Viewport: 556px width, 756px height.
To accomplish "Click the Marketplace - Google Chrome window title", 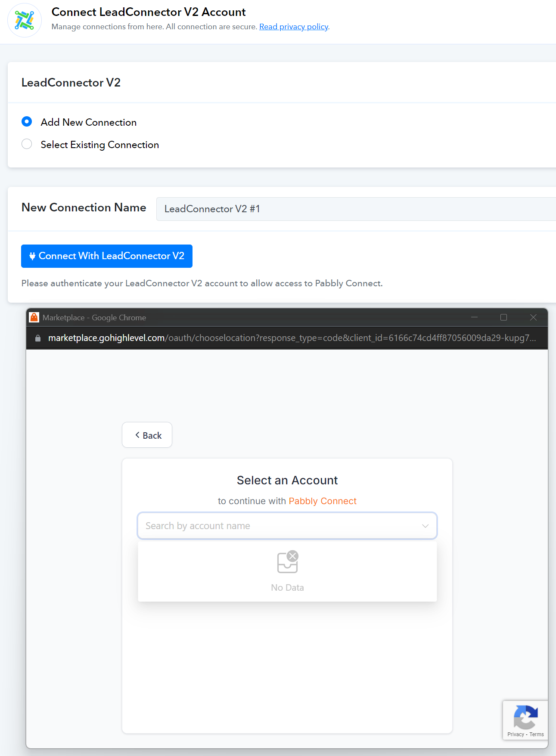I will click(94, 318).
